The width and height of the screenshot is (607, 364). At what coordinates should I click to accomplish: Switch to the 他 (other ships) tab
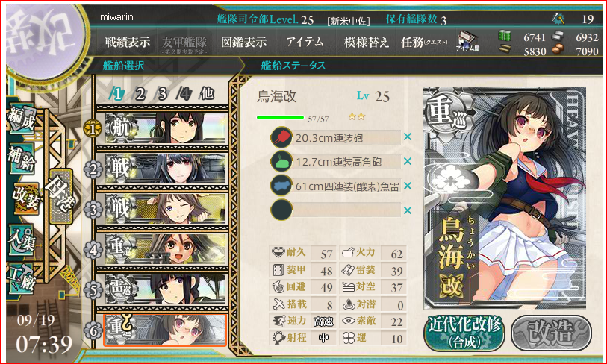click(208, 94)
